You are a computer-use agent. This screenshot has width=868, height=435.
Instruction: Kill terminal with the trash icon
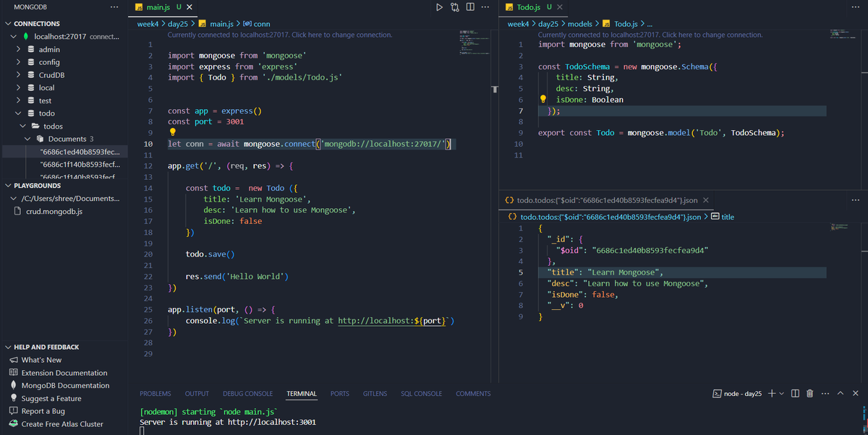810,393
